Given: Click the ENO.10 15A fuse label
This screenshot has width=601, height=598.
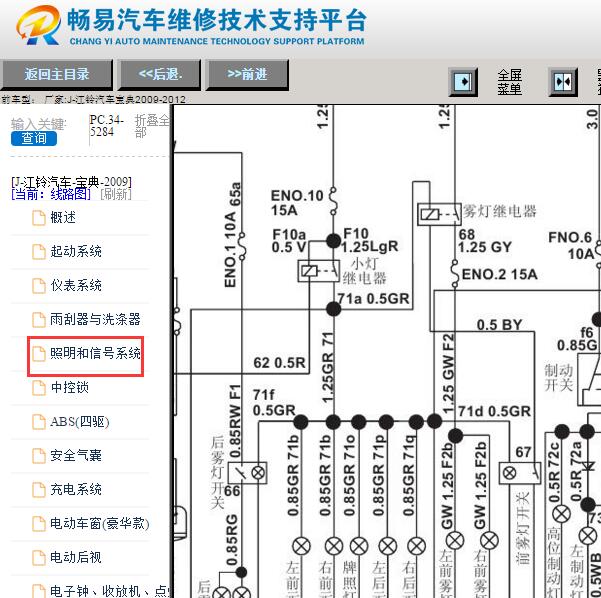Looking at the screenshot, I should [297, 203].
